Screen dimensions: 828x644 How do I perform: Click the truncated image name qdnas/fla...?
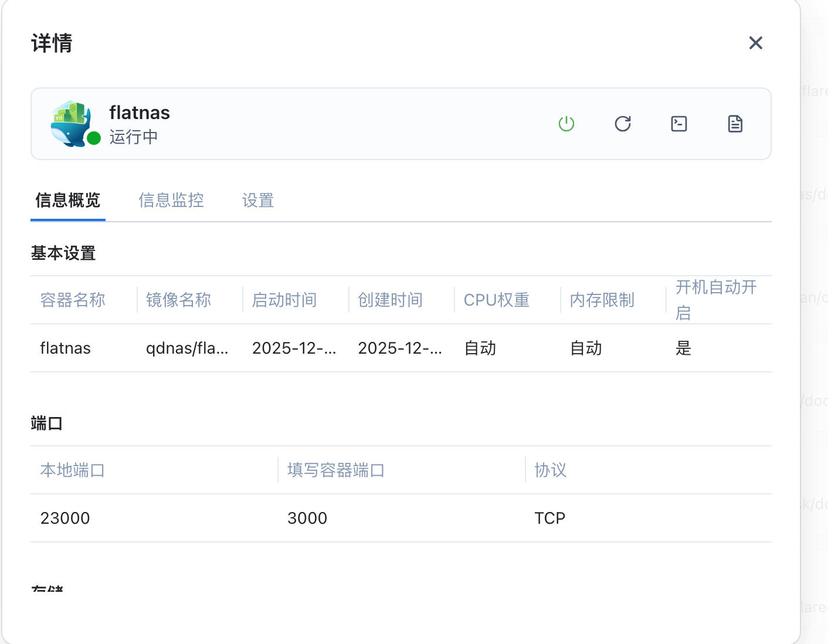tap(187, 348)
